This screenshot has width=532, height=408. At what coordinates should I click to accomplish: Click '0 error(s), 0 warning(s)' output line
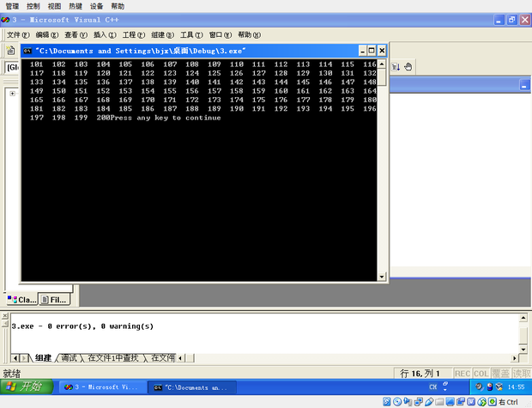(100, 326)
